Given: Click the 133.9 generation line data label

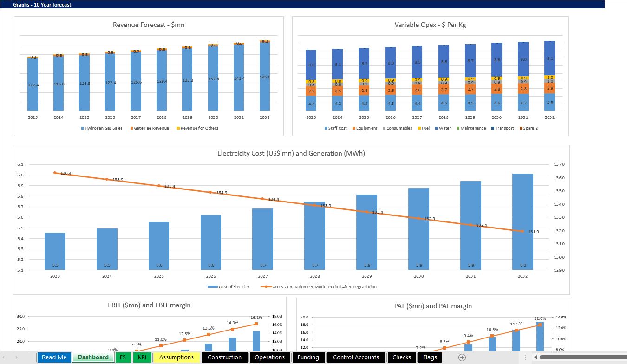Looking at the screenshot, I should (326, 206).
